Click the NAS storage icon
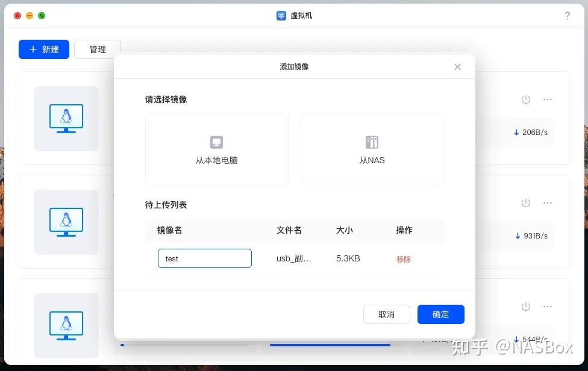The height and width of the screenshot is (371, 588). click(372, 142)
